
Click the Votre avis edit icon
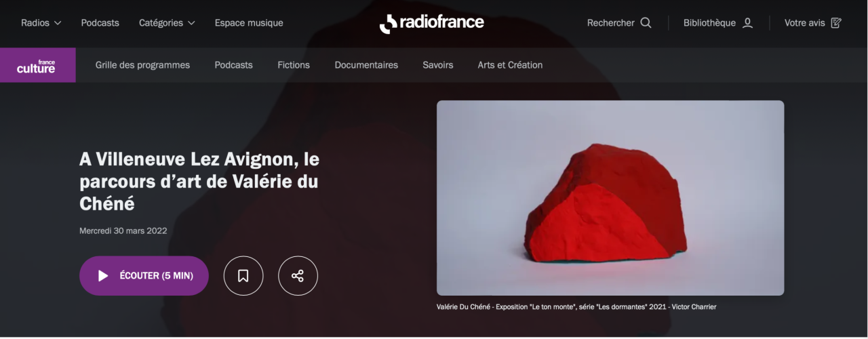tap(836, 23)
